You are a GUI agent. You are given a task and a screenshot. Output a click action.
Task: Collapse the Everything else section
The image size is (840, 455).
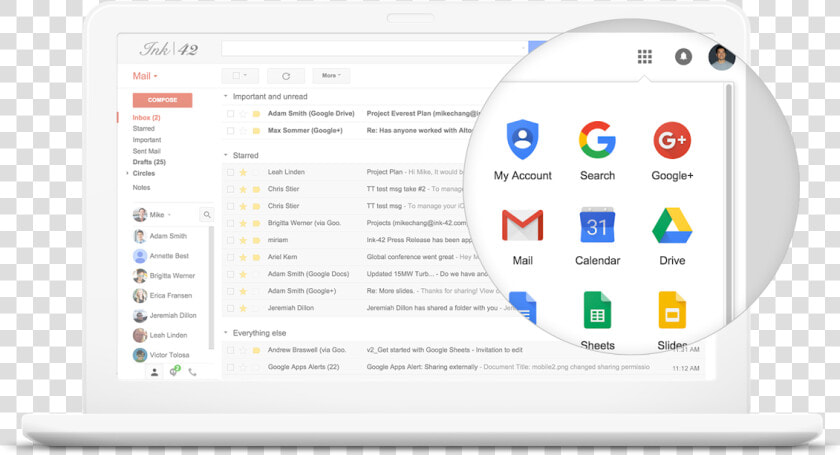coord(226,333)
